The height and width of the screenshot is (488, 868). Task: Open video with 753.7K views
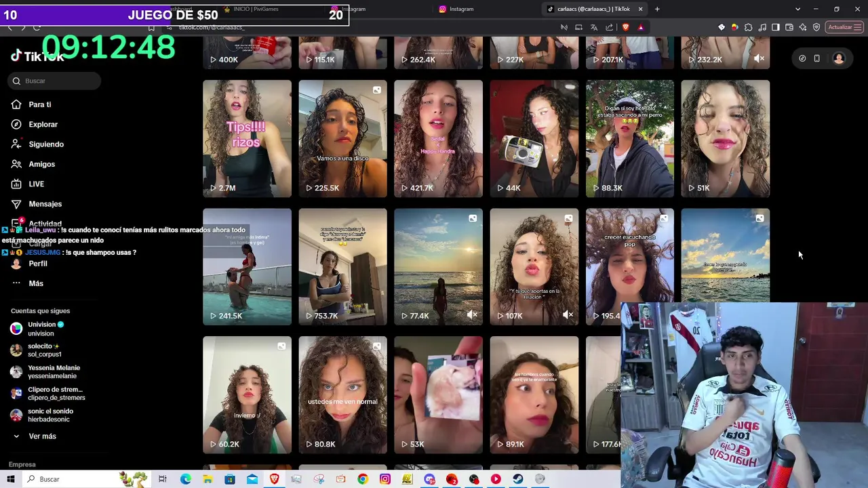(x=342, y=266)
